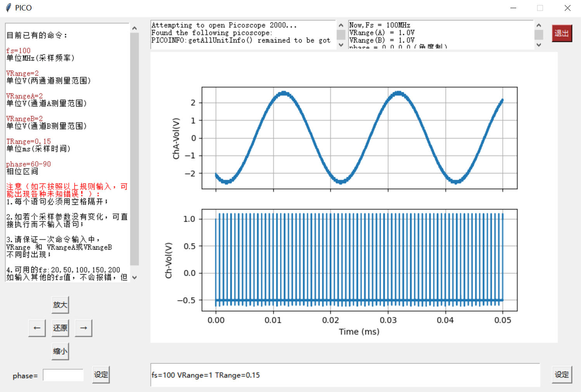Click 设定 button beside the command input
Screen dimensions: 581x392
[x=562, y=375]
